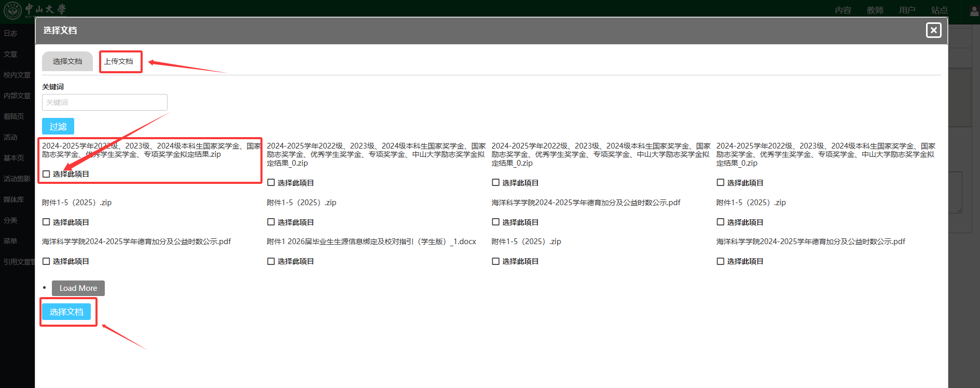The height and width of the screenshot is (388, 980).
Task: Select the 选择文档 tab
Action: pyautogui.click(x=67, y=61)
